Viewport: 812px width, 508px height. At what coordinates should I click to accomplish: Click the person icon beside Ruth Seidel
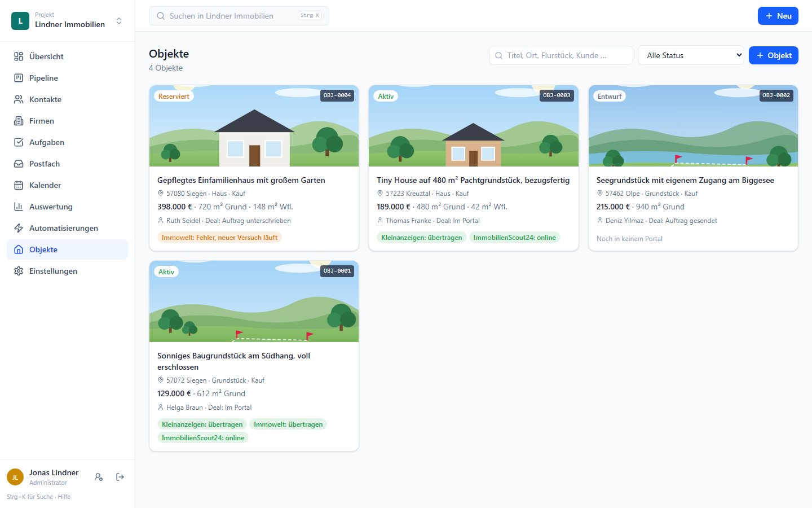(161, 221)
